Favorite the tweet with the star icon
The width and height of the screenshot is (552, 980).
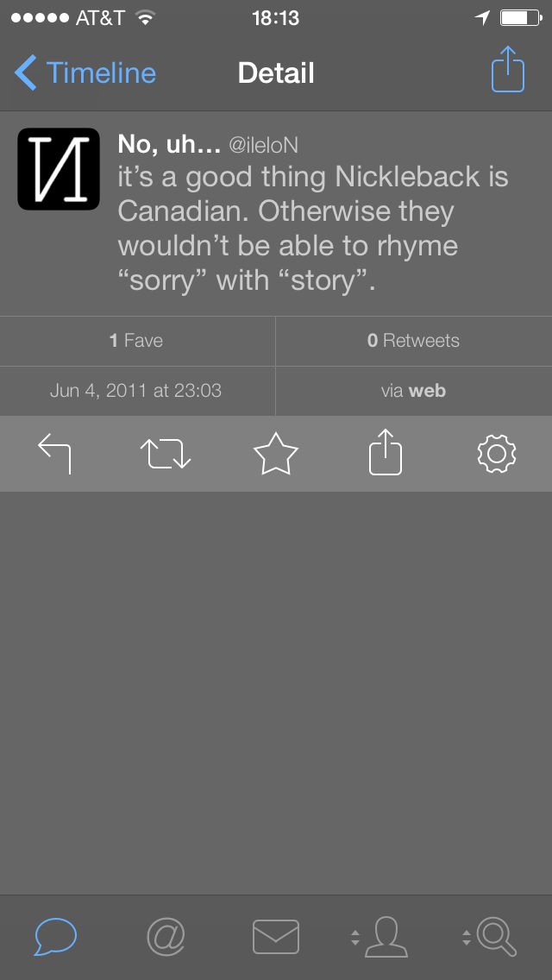(276, 454)
